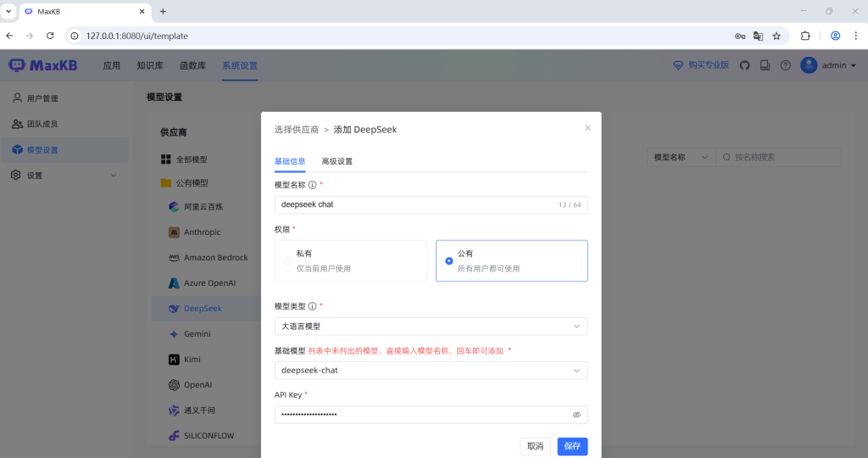Open the admin account dropdown arrow
Screen dimensions: 868x458
853,65
